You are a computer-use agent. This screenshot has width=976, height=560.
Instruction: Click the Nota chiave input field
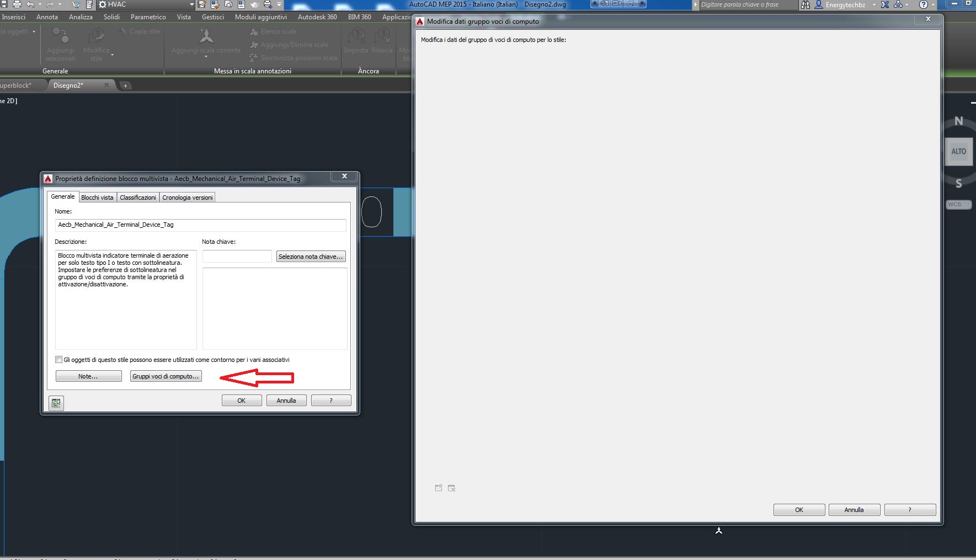(237, 257)
